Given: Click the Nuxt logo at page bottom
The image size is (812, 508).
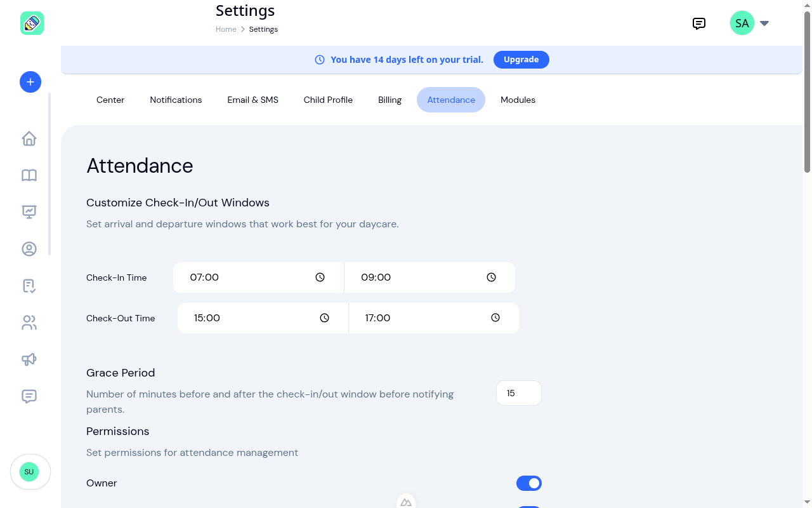Looking at the screenshot, I should (406, 502).
